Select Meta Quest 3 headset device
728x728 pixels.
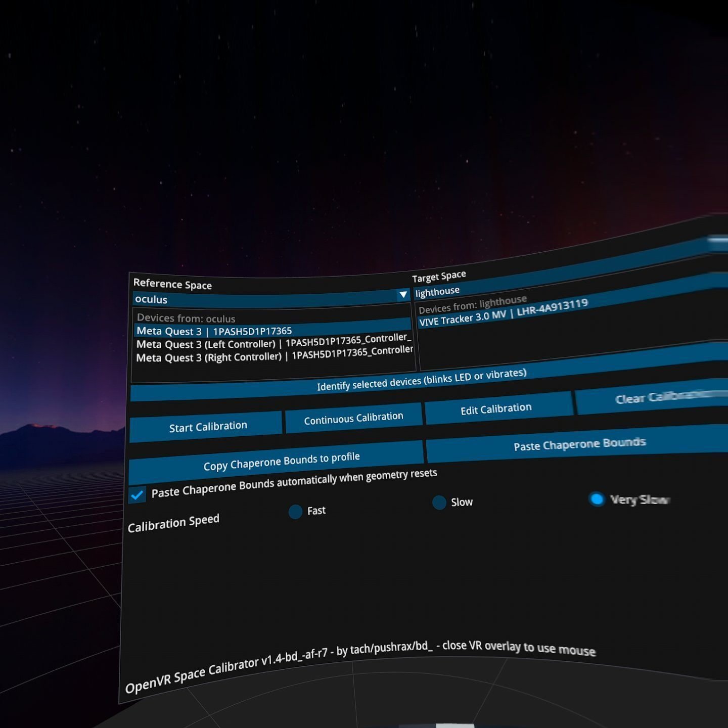point(214,331)
